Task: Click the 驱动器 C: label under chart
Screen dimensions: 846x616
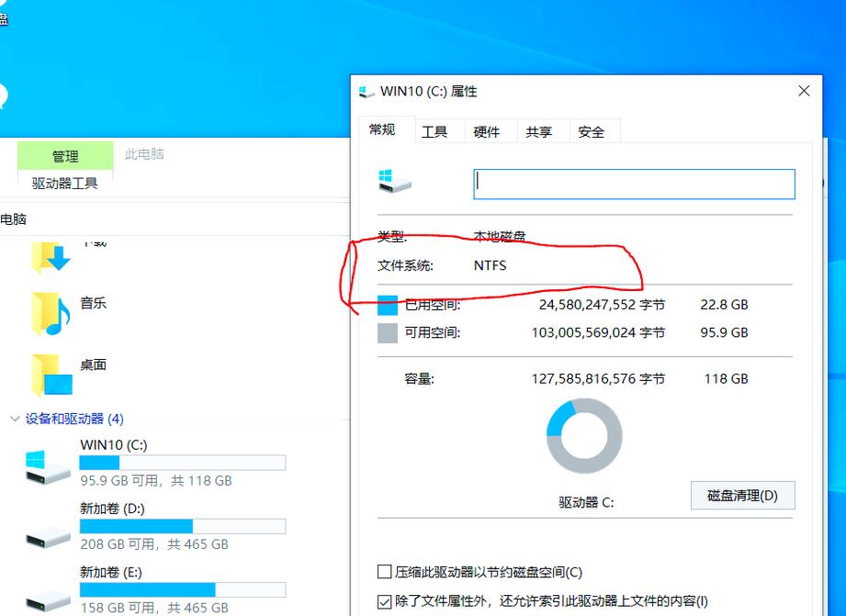Action: 586,502
